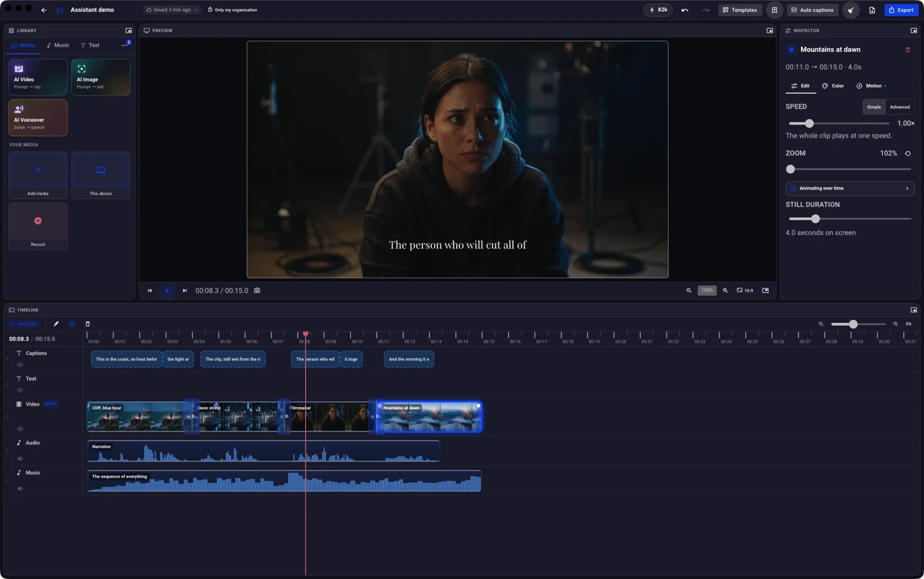Pop out the Inspector panel
Viewport: 924px width, 579px height.
[914, 30]
